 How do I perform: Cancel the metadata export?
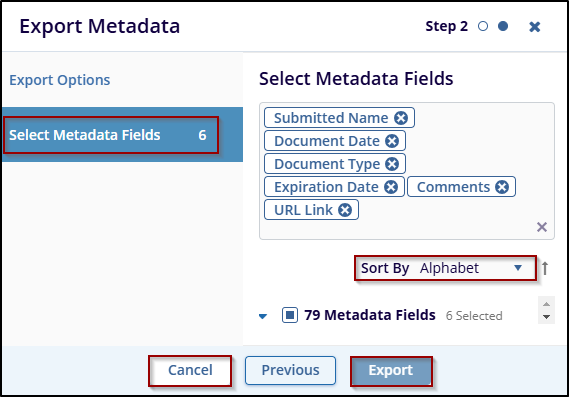tap(190, 371)
